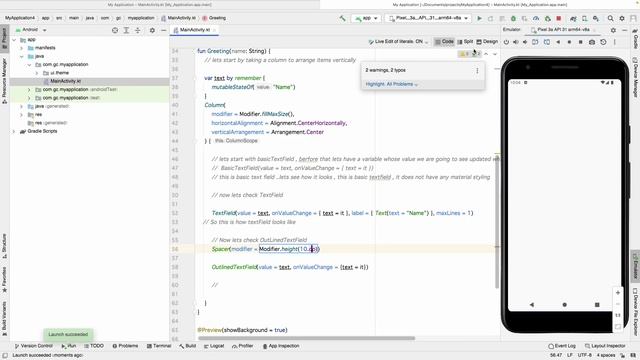Click emulator Overview square in toolbar

580,42
